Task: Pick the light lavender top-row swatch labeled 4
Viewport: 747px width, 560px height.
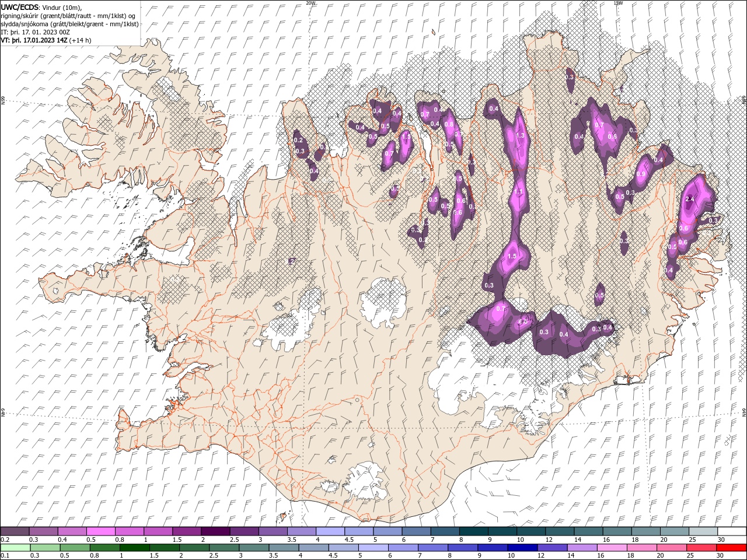Action: pyautogui.click(x=330, y=531)
